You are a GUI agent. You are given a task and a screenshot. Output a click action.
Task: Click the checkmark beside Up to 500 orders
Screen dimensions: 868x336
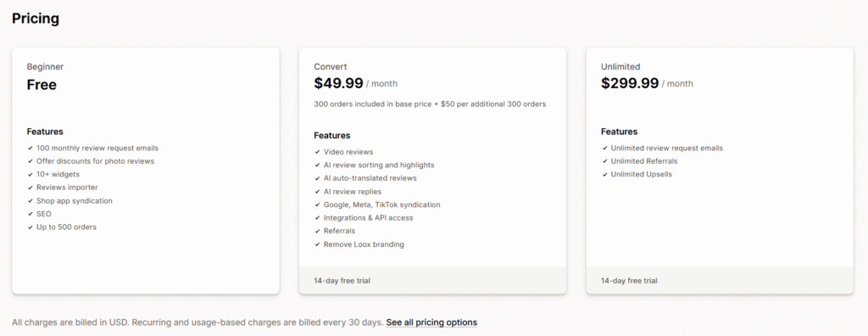[30, 227]
